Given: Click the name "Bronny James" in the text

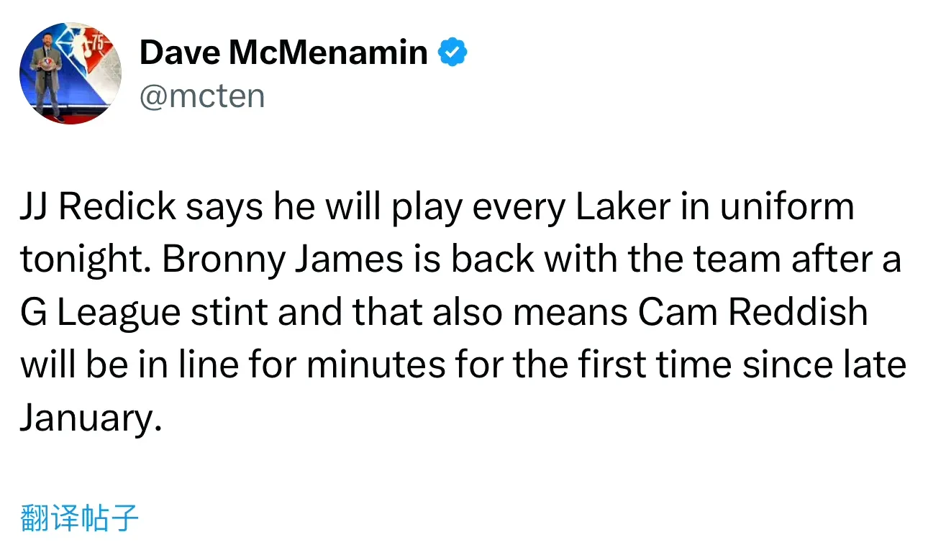Looking at the screenshot, I should 283,260.
